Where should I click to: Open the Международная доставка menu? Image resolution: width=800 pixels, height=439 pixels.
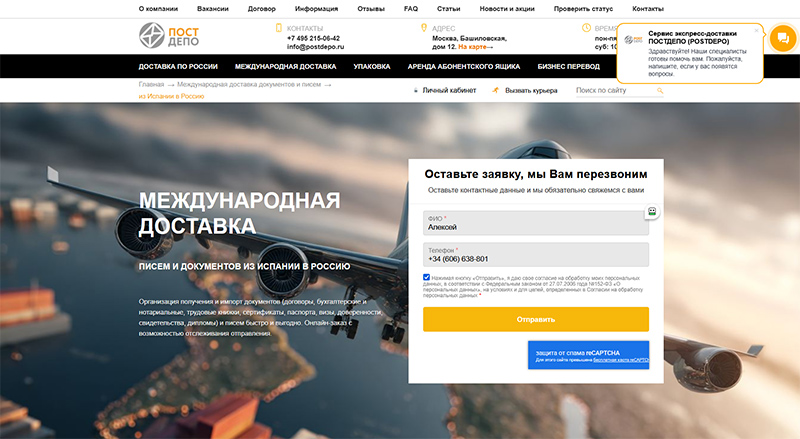tap(285, 67)
